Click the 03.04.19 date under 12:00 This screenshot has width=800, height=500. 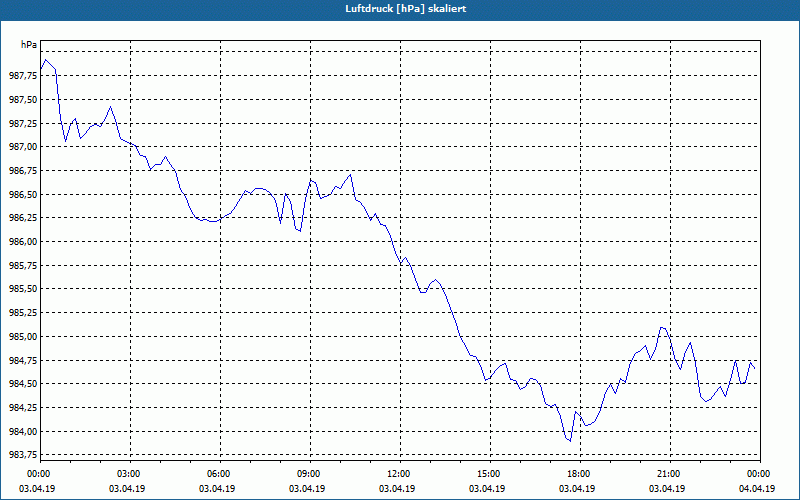tap(397, 489)
